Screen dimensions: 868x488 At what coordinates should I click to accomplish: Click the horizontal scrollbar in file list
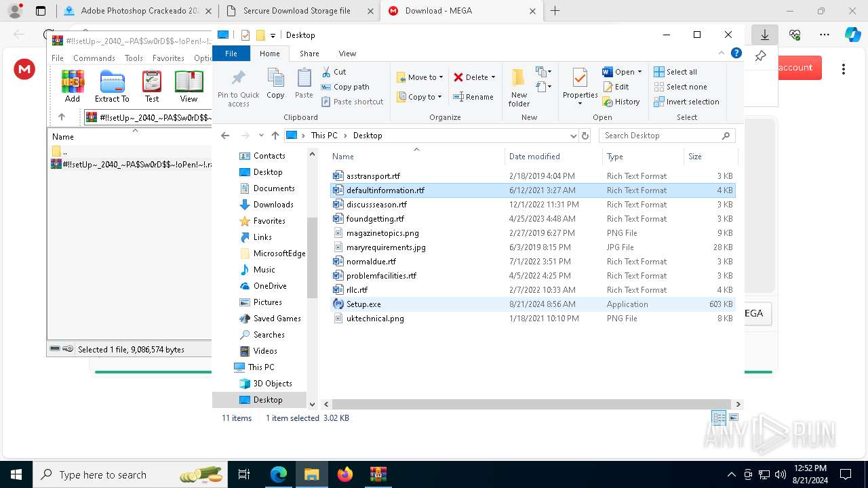point(530,404)
